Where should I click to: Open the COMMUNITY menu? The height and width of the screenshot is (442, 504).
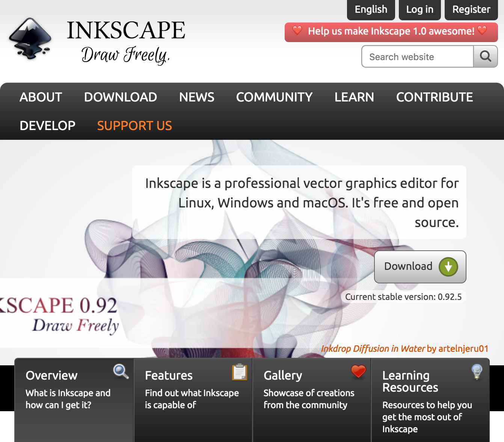[x=274, y=97]
